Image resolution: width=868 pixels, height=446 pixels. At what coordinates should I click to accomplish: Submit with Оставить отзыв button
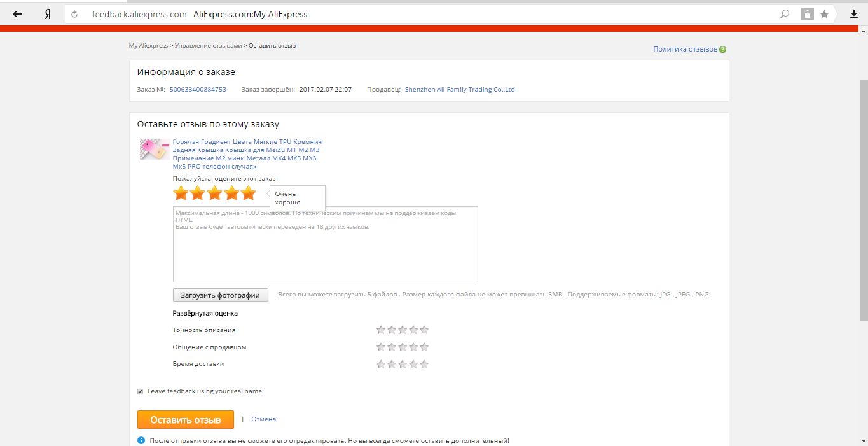coord(186,420)
